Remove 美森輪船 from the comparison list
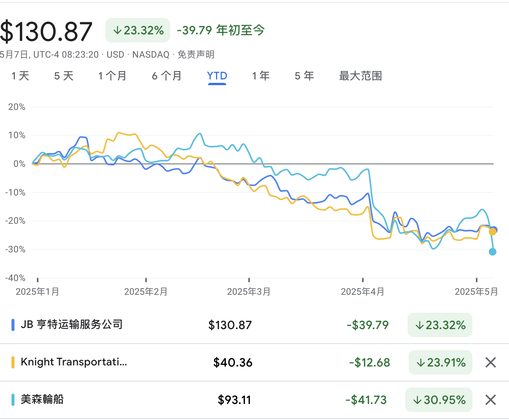This screenshot has height=420, width=509. pyautogui.click(x=490, y=400)
